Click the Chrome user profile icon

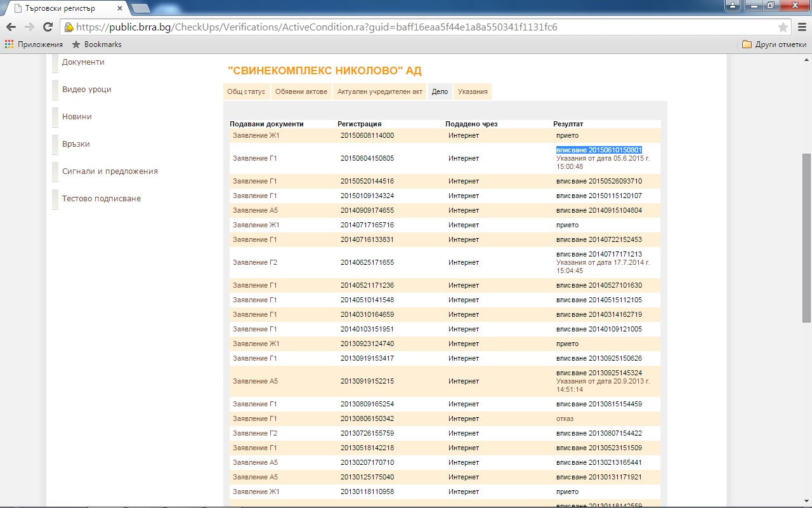click(x=733, y=6)
